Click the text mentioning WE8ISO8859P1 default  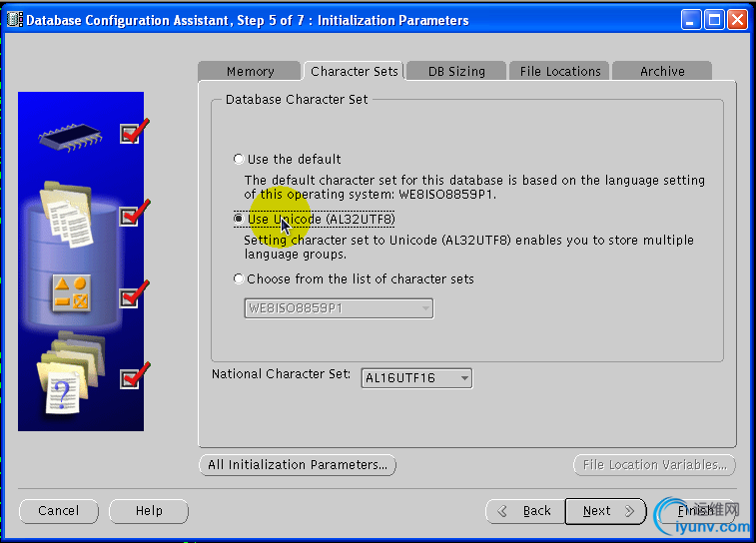[474, 187]
